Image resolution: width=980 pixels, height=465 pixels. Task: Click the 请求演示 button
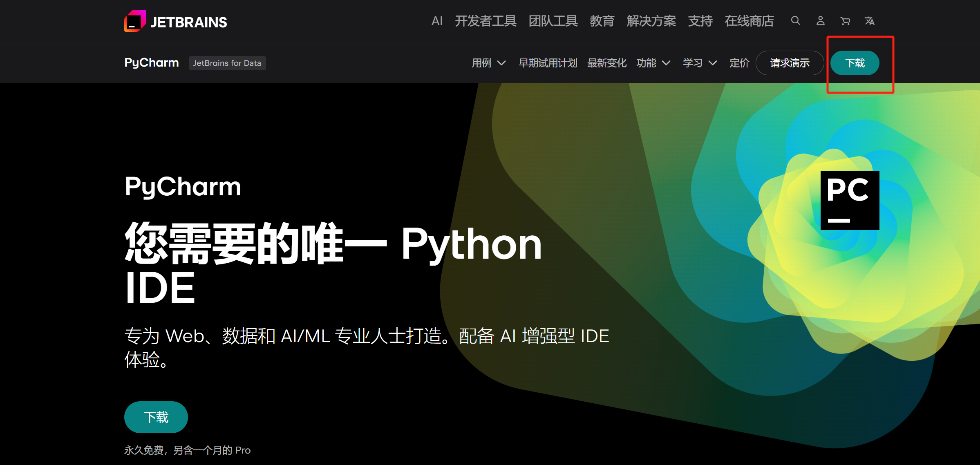coord(790,63)
